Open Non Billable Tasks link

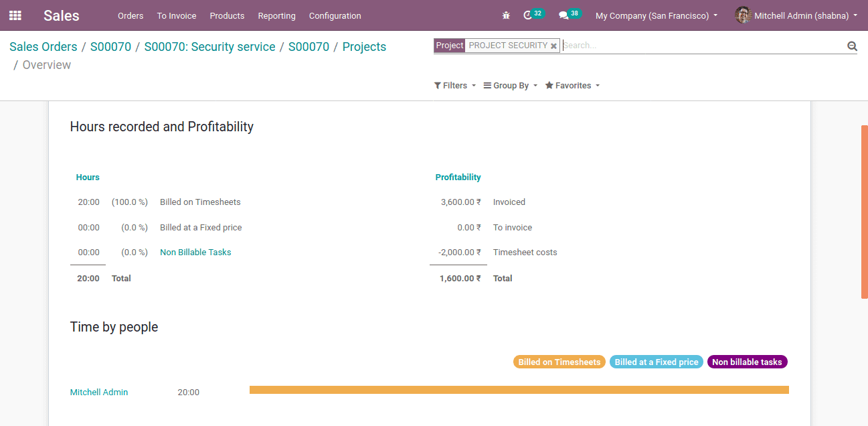tap(195, 253)
